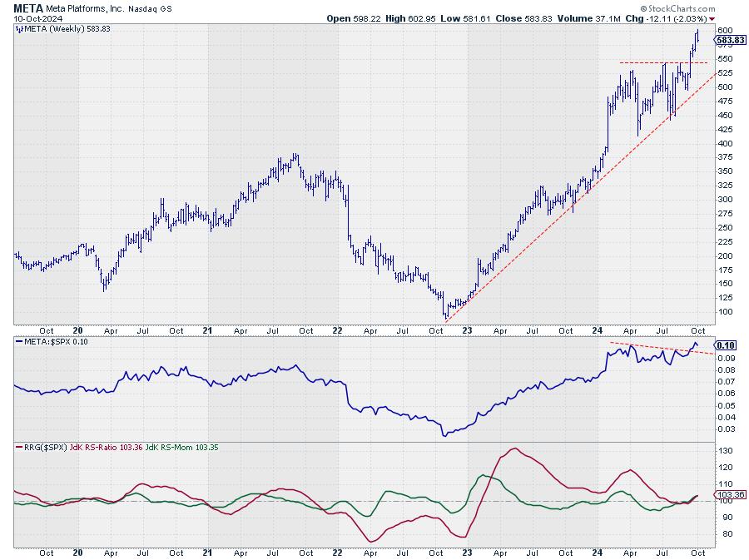The width and height of the screenshot is (749, 560).
Task: Click year label 23 under the price panel
Action: click(x=467, y=330)
